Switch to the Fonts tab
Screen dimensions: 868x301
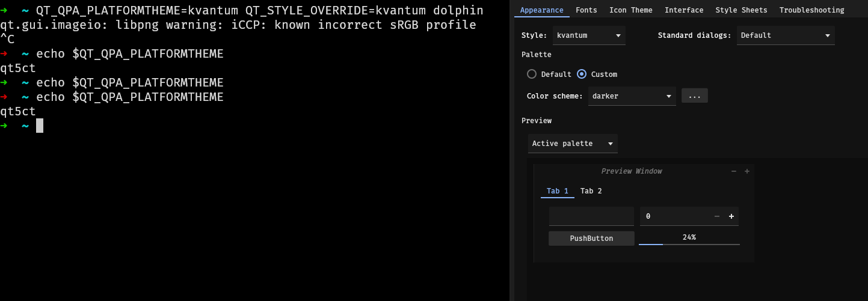coord(586,10)
